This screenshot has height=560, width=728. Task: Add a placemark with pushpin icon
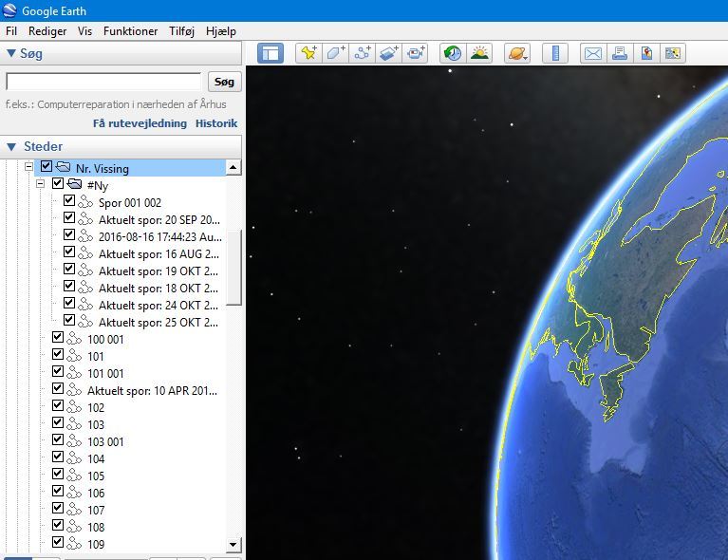click(x=309, y=53)
